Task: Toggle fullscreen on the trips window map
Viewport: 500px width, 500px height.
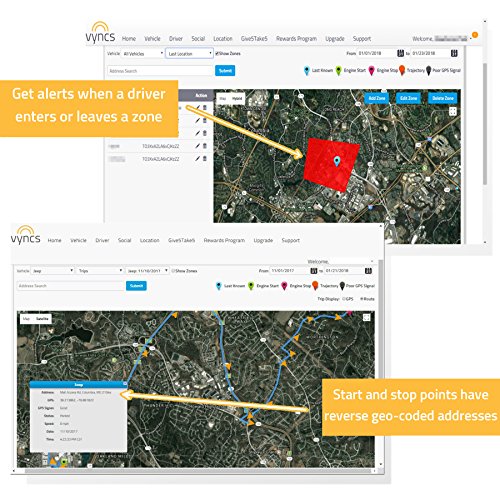Action: (x=366, y=317)
